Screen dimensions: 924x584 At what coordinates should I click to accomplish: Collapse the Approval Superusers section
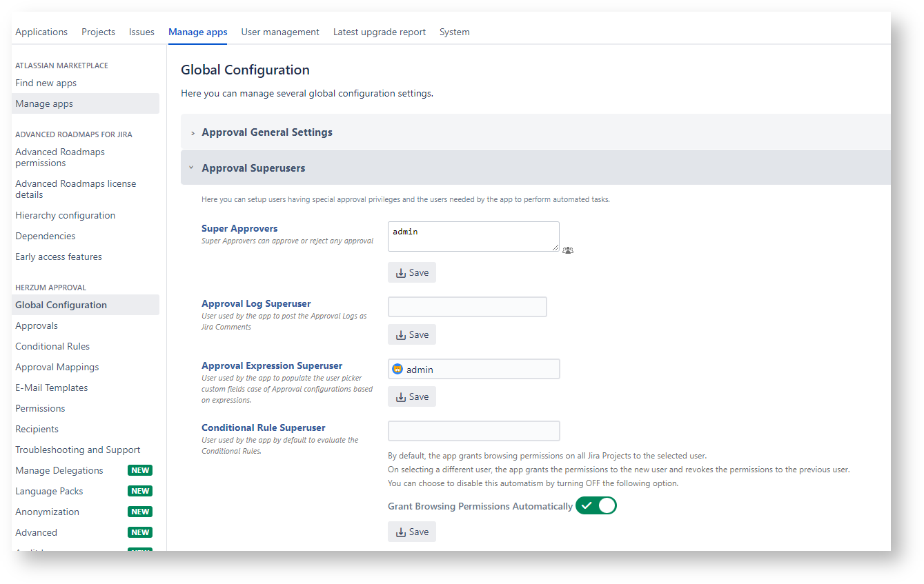253,168
